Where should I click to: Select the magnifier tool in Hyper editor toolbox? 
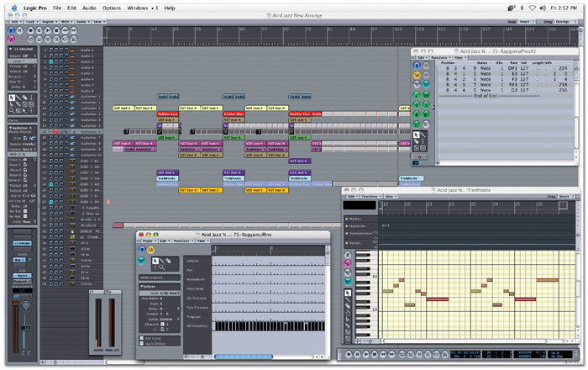[x=161, y=267]
